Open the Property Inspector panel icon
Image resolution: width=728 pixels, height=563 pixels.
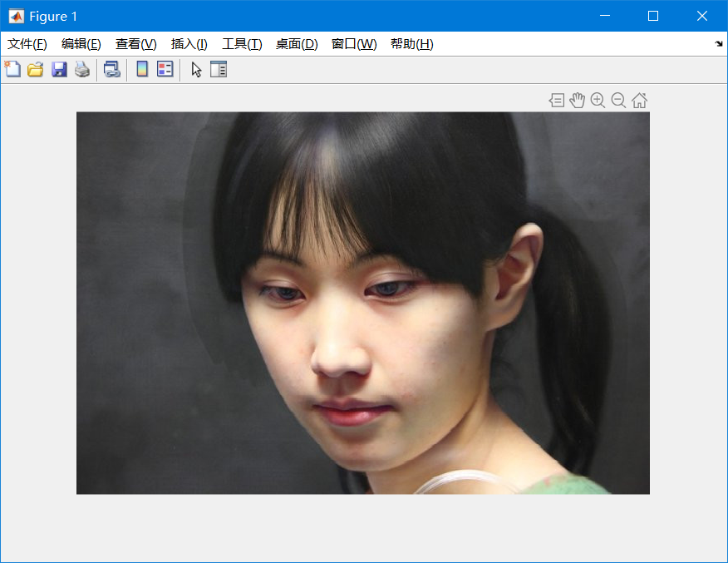pos(218,69)
